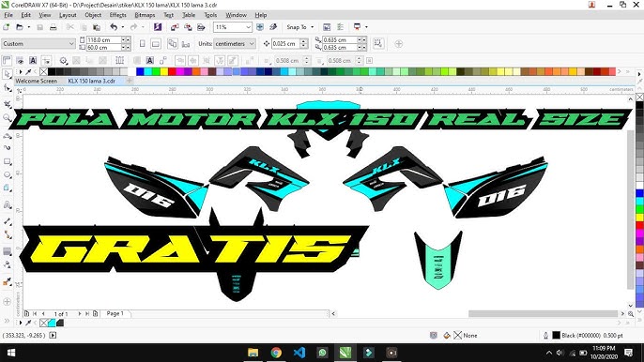644x362 pixels.
Task: Select the Shape tool
Action: tap(7, 88)
